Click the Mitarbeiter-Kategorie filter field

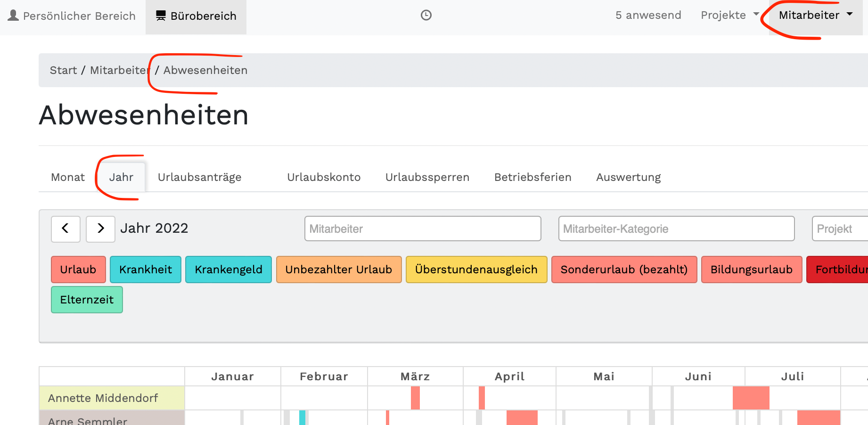click(x=676, y=229)
